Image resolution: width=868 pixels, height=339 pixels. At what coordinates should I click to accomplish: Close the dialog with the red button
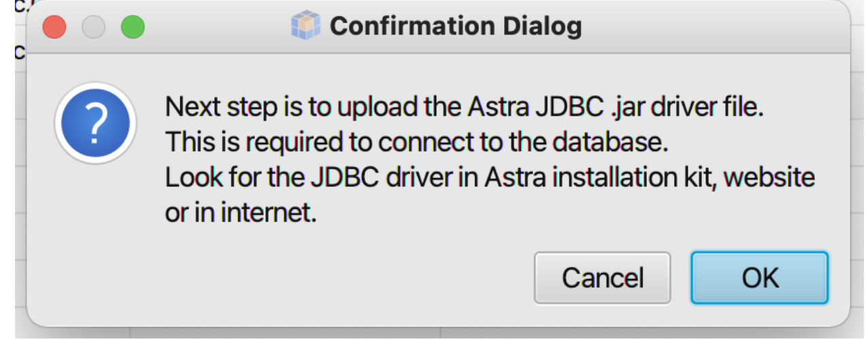[x=54, y=27]
